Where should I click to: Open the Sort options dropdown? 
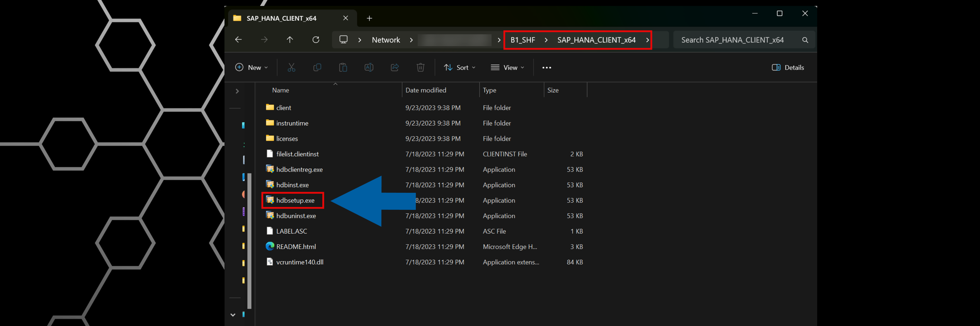point(459,67)
